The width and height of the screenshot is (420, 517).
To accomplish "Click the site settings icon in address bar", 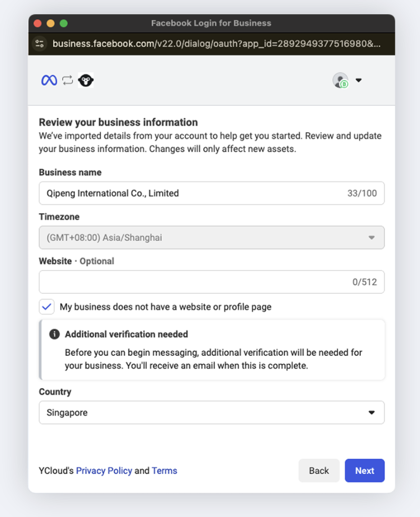I will click(40, 44).
